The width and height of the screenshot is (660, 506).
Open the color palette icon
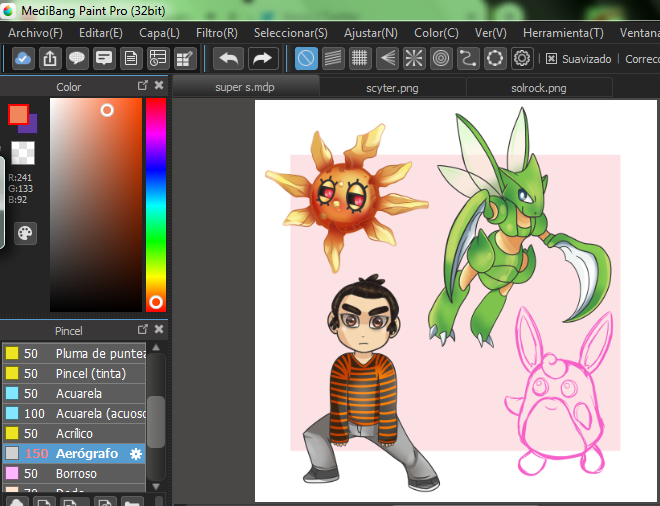25,233
